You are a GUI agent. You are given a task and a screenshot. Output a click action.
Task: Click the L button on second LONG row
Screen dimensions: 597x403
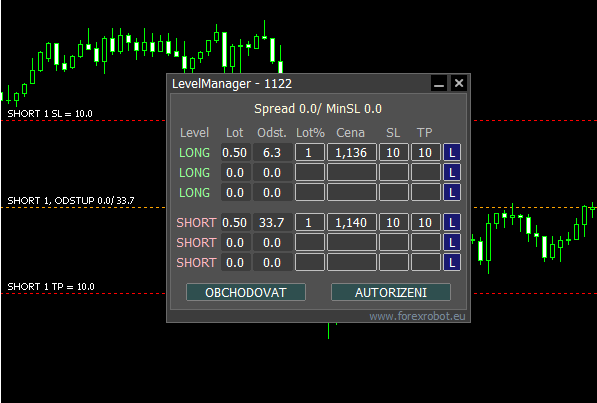(452, 173)
